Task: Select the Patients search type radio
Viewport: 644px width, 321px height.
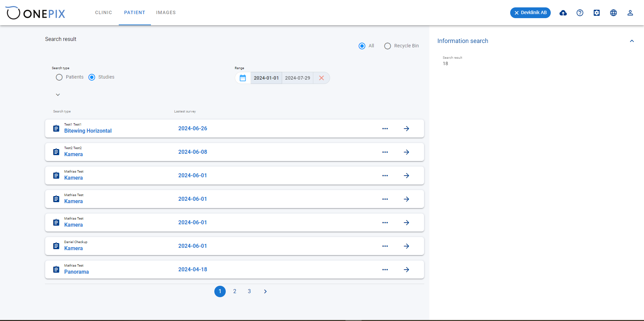Action: pos(59,77)
